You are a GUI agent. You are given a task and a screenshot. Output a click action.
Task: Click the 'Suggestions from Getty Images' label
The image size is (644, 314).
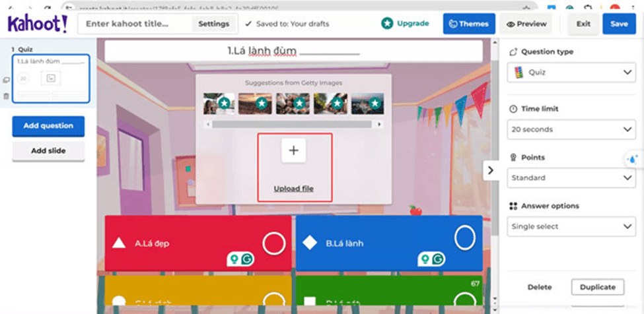click(x=294, y=83)
